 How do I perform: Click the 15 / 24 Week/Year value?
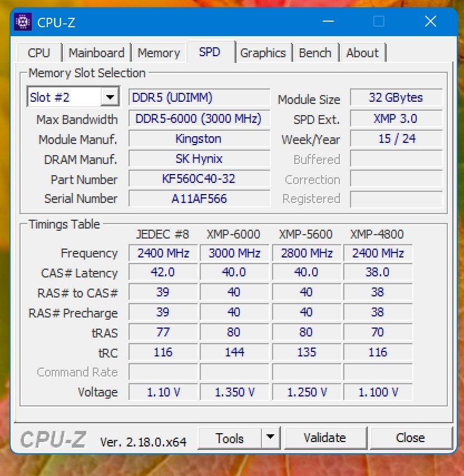click(396, 138)
